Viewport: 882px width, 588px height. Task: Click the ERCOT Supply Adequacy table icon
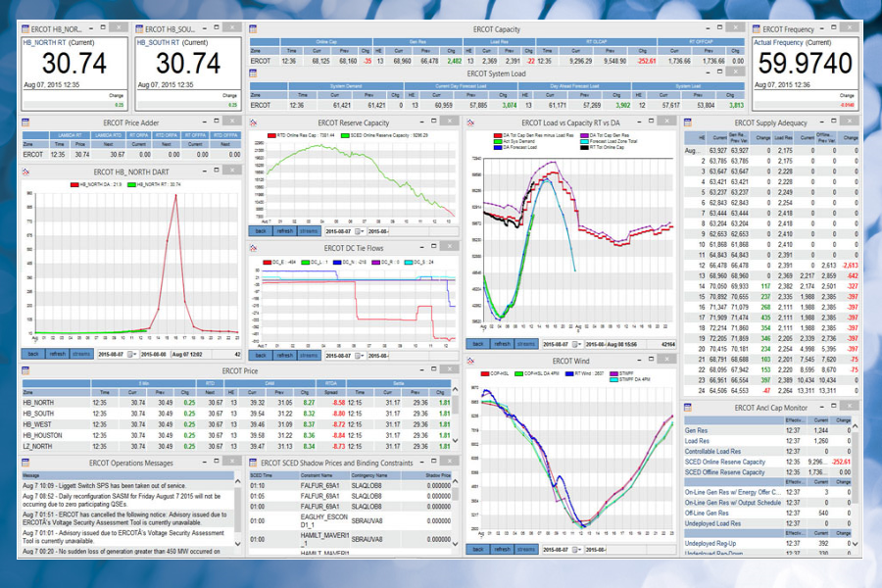tap(688, 122)
